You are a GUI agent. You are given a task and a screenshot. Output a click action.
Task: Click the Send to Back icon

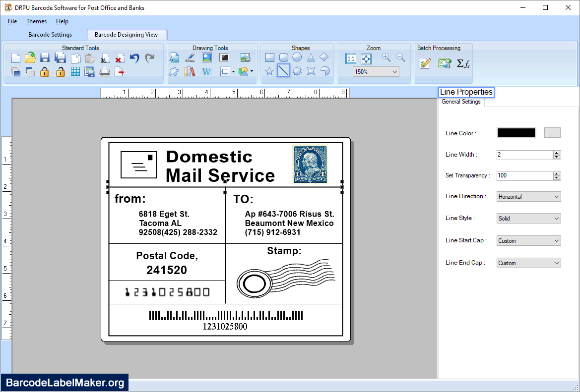click(30, 72)
